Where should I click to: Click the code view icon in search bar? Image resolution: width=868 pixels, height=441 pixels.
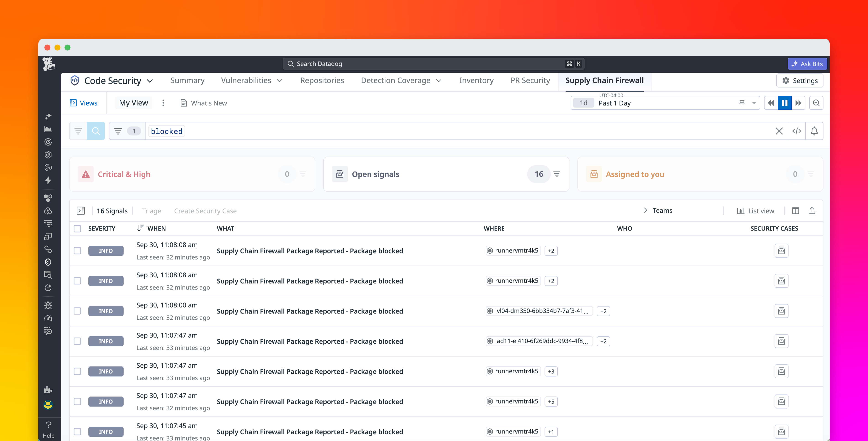[797, 131]
